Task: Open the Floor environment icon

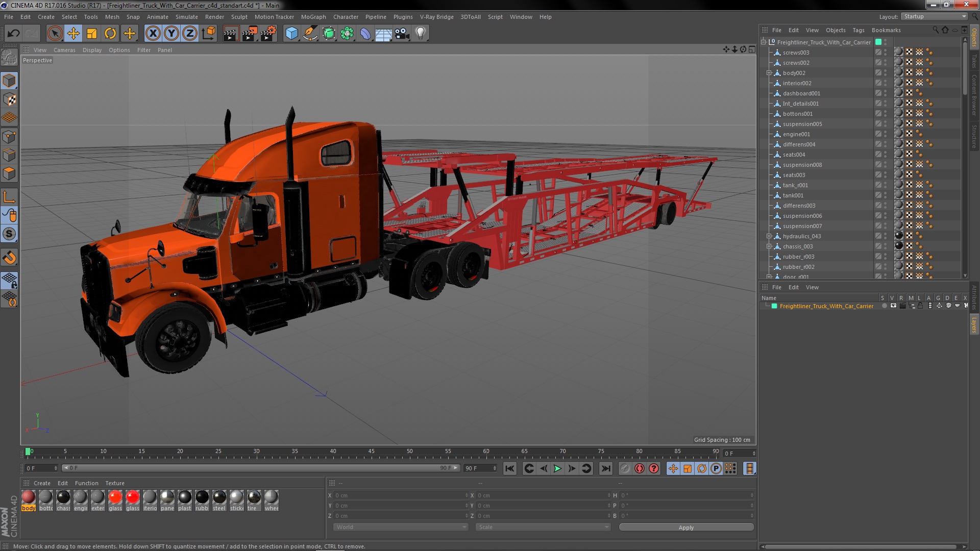Action: tap(383, 34)
